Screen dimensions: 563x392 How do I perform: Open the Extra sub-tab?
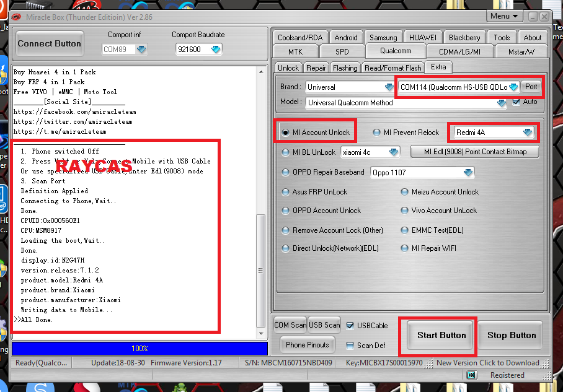(438, 67)
